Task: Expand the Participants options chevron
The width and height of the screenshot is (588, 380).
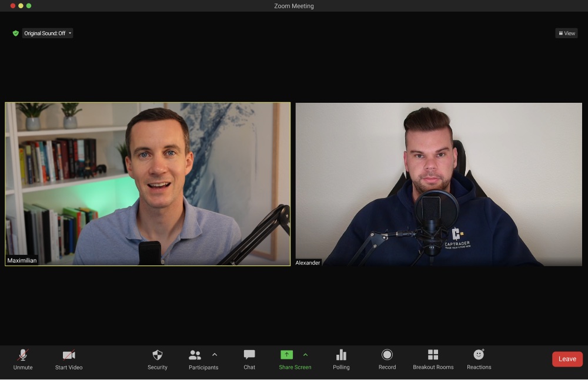Action: click(215, 355)
